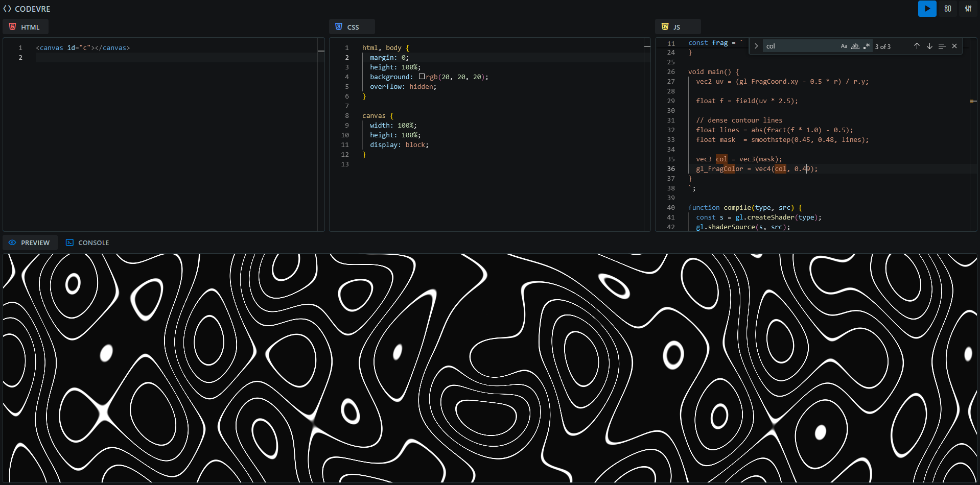This screenshot has width=980, height=485.
Task: Click the JS shield icon on the JS tab
Action: click(665, 27)
